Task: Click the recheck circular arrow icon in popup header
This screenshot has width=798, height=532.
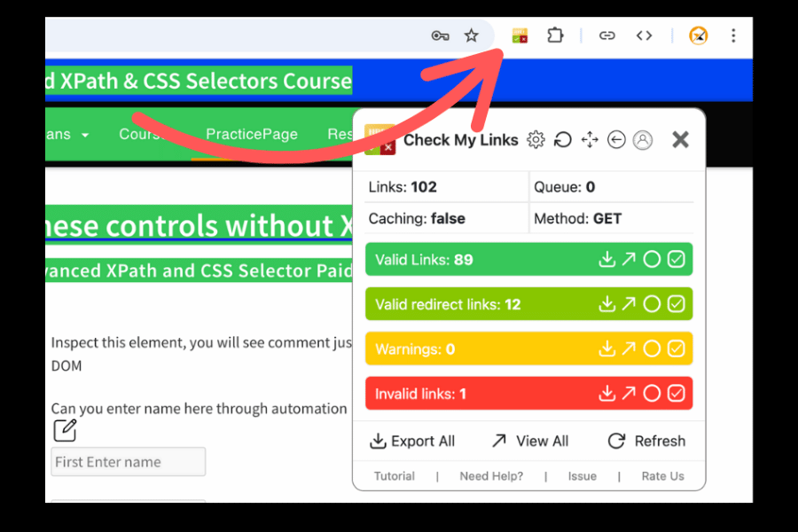Action: tap(562, 140)
